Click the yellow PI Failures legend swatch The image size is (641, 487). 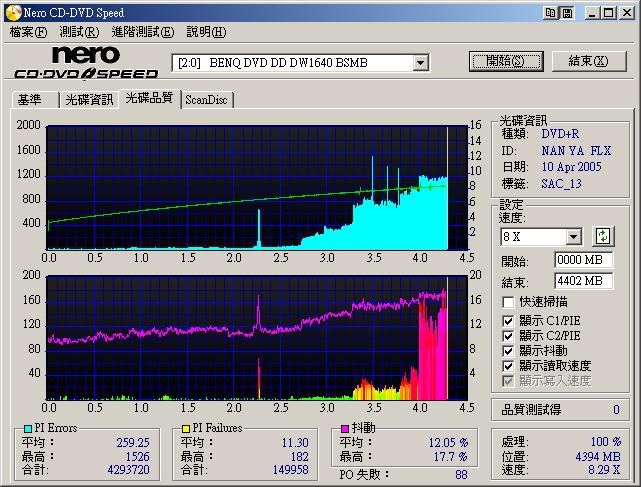pos(186,429)
